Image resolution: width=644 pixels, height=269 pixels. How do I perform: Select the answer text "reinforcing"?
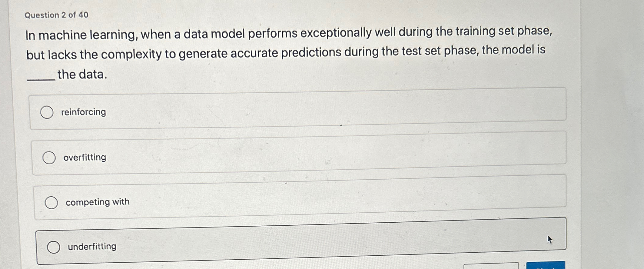[83, 112]
